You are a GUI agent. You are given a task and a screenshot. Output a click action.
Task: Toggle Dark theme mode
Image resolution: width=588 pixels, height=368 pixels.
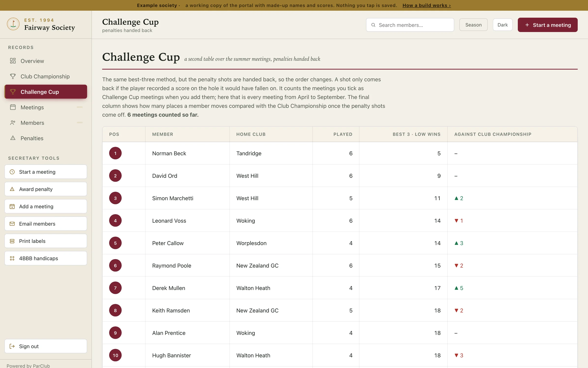[502, 25]
